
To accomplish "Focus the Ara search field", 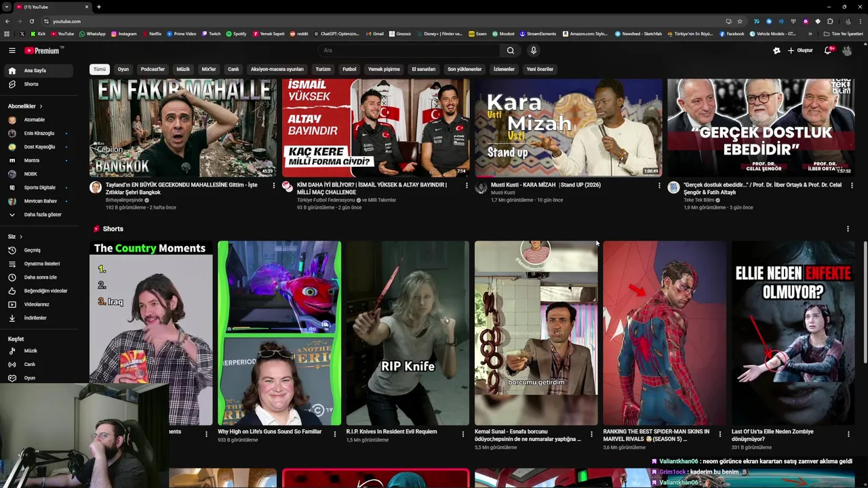I will coord(409,50).
